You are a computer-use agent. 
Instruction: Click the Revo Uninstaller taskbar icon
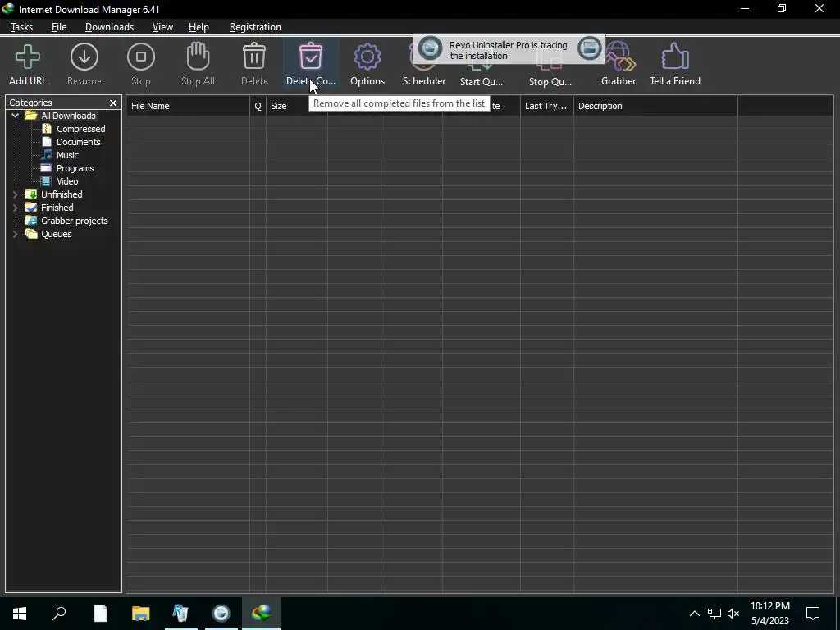click(180, 614)
